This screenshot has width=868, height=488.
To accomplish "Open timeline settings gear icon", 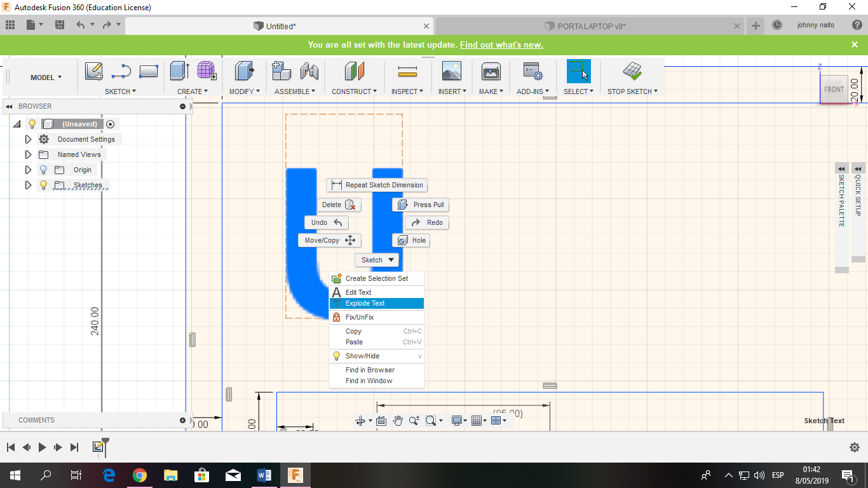I will [x=855, y=447].
